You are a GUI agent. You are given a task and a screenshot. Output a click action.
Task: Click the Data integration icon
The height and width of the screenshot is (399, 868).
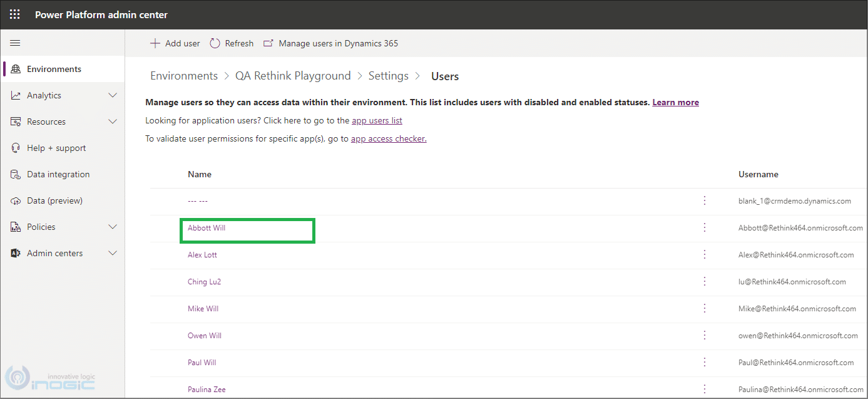click(16, 175)
